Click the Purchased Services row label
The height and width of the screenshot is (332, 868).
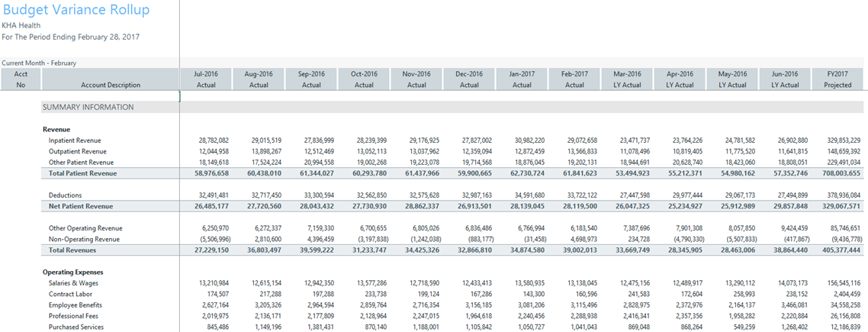click(x=76, y=327)
